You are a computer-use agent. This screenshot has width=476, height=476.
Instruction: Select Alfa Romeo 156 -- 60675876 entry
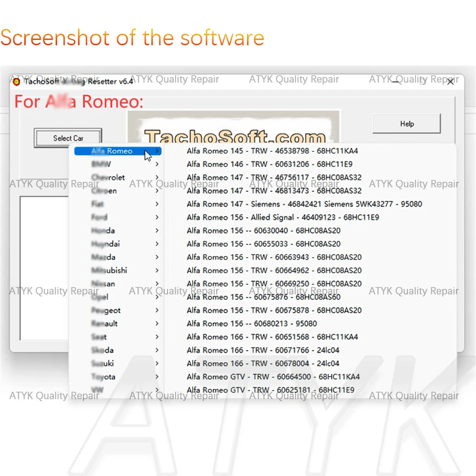click(264, 297)
